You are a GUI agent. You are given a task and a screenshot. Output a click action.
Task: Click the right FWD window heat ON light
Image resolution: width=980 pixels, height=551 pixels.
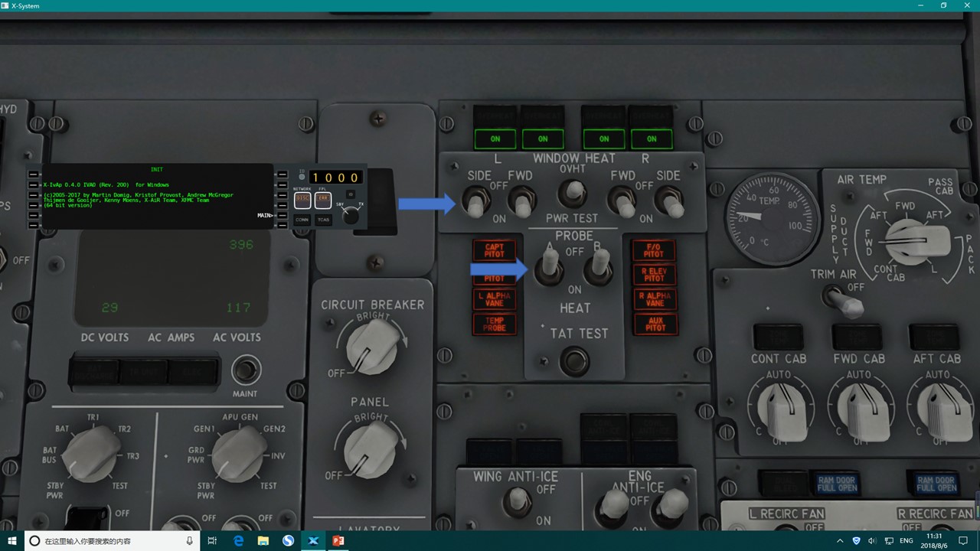click(604, 139)
